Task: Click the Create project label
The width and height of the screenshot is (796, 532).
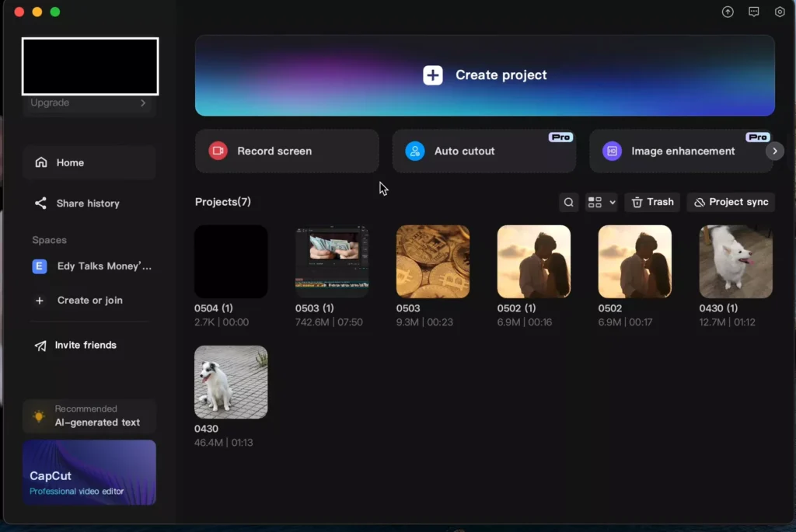Action: [x=501, y=75]
